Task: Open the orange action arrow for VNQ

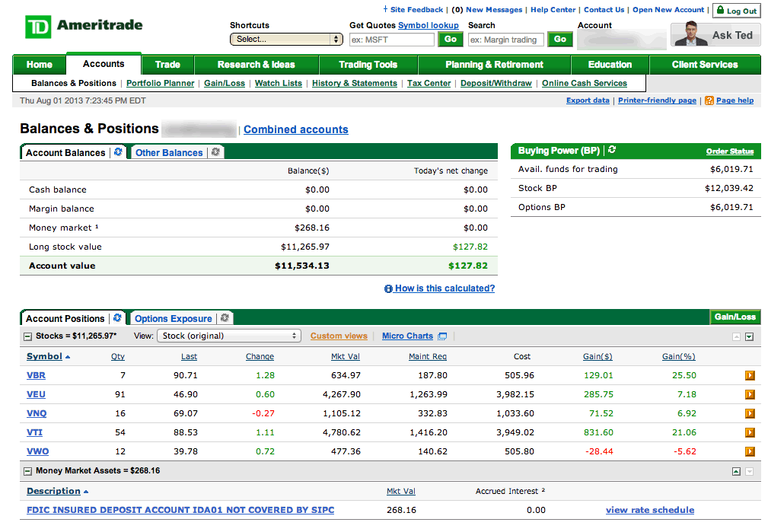Action: coord(750,413)
